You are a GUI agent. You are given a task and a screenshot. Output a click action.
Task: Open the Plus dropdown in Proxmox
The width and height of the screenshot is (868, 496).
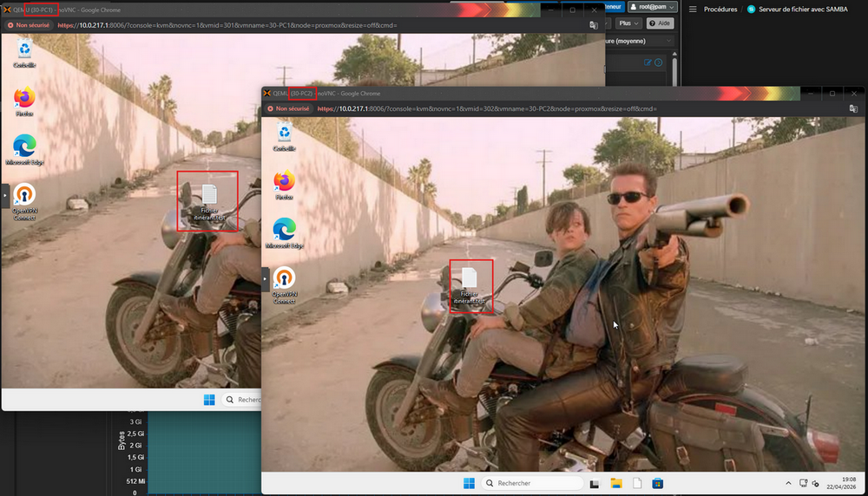pyautogui.click(x=628, y=23)
